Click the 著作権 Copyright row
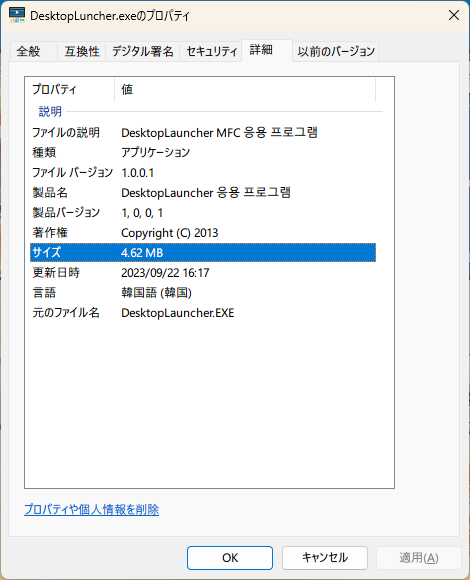470x580 pixels. (203, 233)
